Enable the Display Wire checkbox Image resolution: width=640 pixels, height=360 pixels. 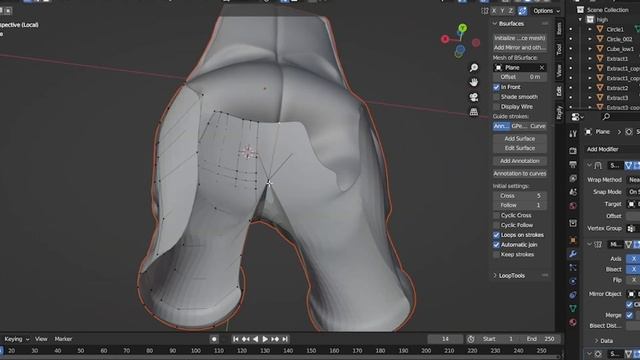[496, 107]
